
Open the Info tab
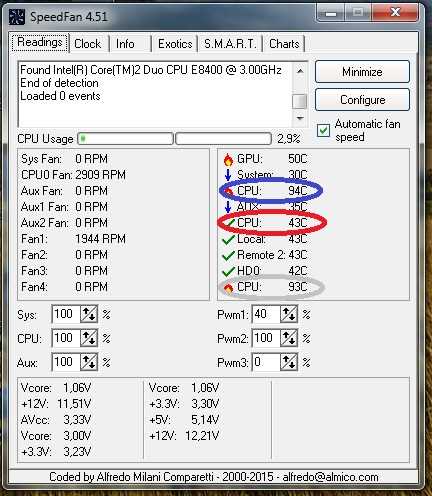[125, 44]
